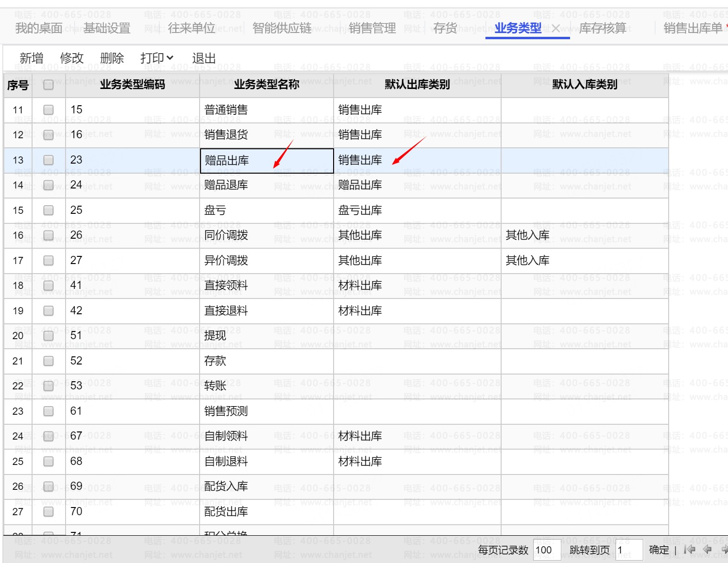The height and width of the screenshot is (563, 728).
Task: Click the previous page arrow icon
Action: pyautogui.click(x=708, y=550)
